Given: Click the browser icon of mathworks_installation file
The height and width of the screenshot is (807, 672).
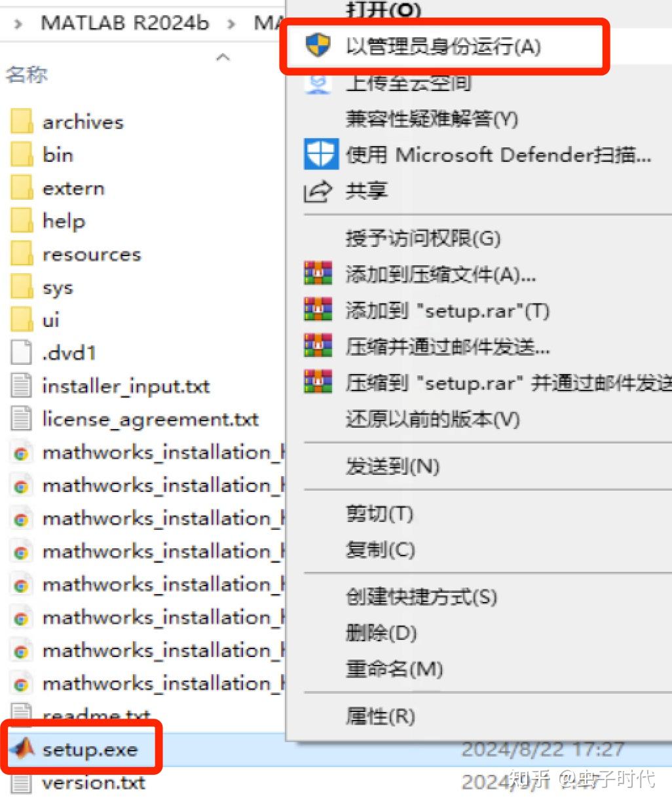Looking at the screenshot, I should pyautogui.click(x=22, y=452).
